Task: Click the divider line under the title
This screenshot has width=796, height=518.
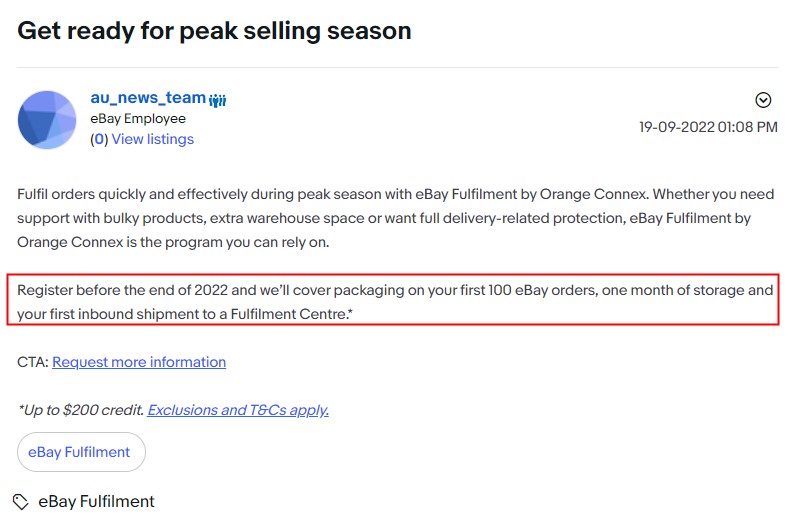Action: [x=397, y=67]
